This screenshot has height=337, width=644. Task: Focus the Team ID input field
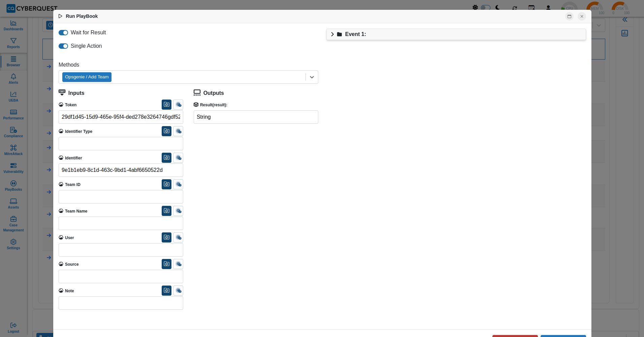(121, 197)
